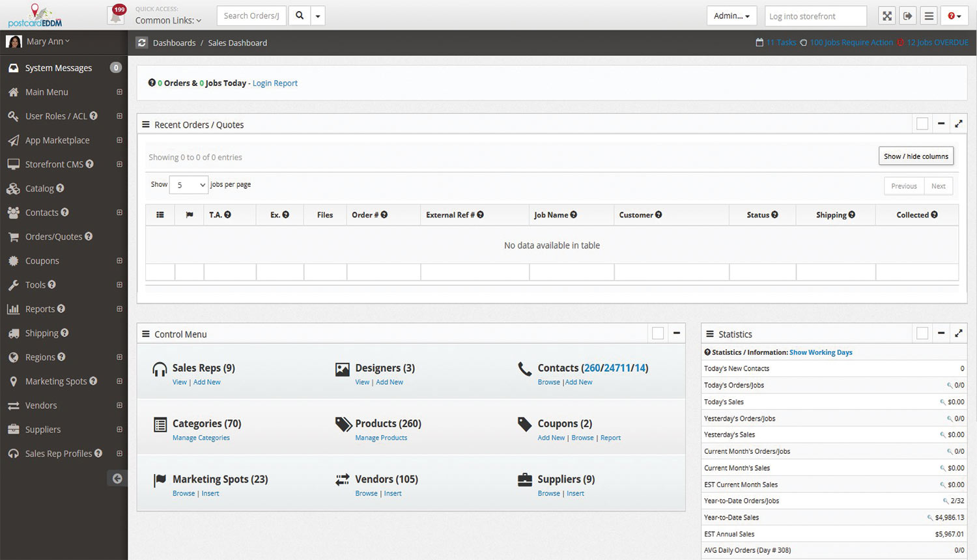Click the Vendors arrows icon in Control Menu
This screenshot has width=977, height=560.
(343, 480)
